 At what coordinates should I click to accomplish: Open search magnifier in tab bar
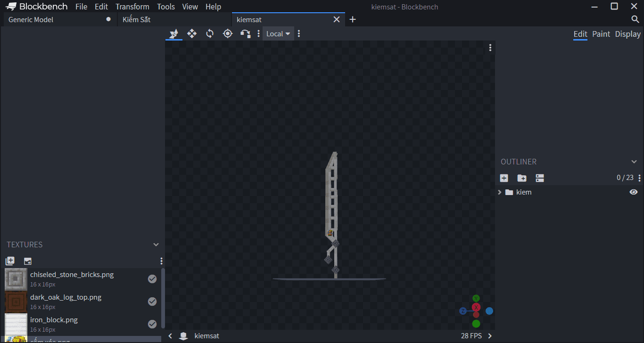[635, 19]
